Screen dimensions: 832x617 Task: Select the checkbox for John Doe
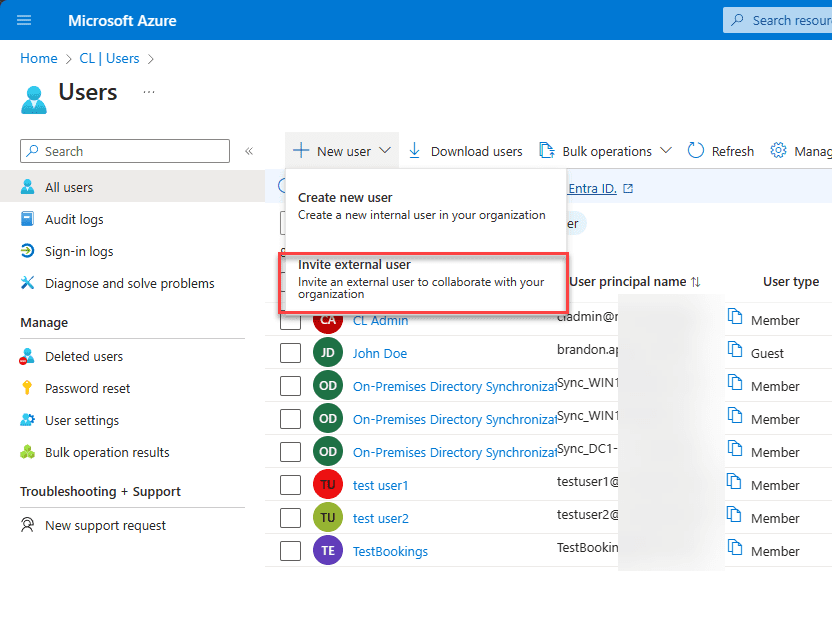point(290,353)
